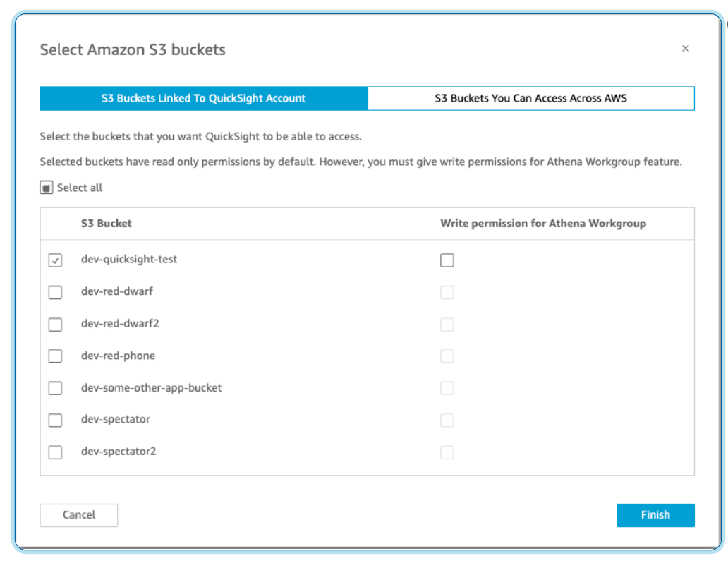This screenshot has width=728, height=563.
Task: Click the write permission checkbox for dev-red-dwarf
Action: (447, 292)
